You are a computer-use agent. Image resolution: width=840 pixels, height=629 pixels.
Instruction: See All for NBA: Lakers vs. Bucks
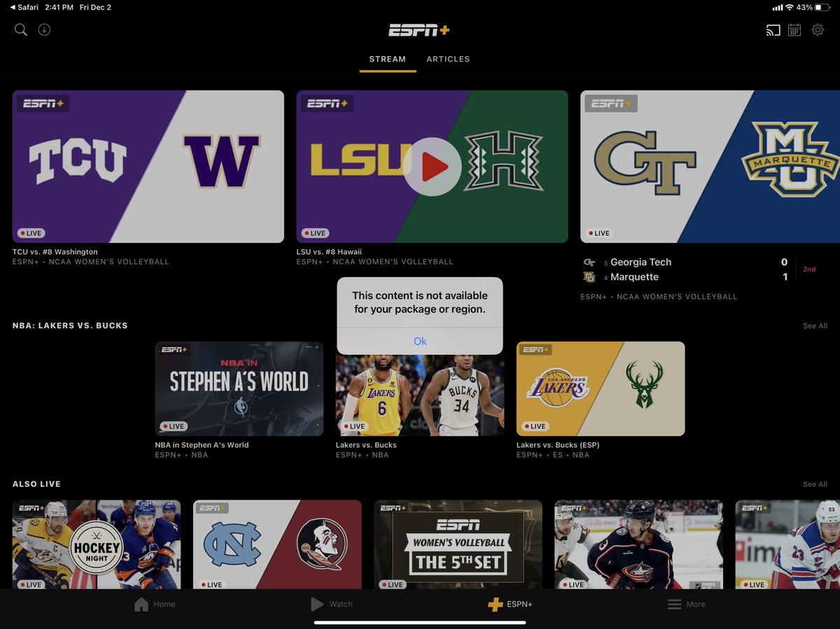tap(815, 326)
